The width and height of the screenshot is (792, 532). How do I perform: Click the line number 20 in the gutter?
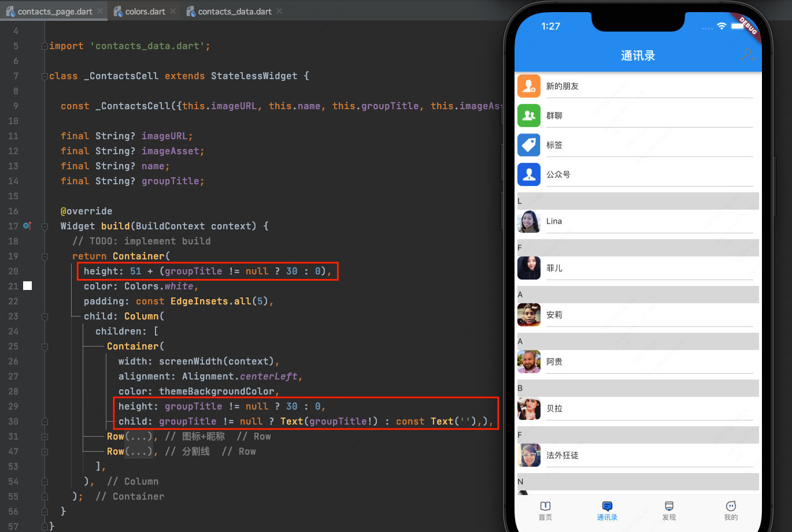click(x=13, y=271)
